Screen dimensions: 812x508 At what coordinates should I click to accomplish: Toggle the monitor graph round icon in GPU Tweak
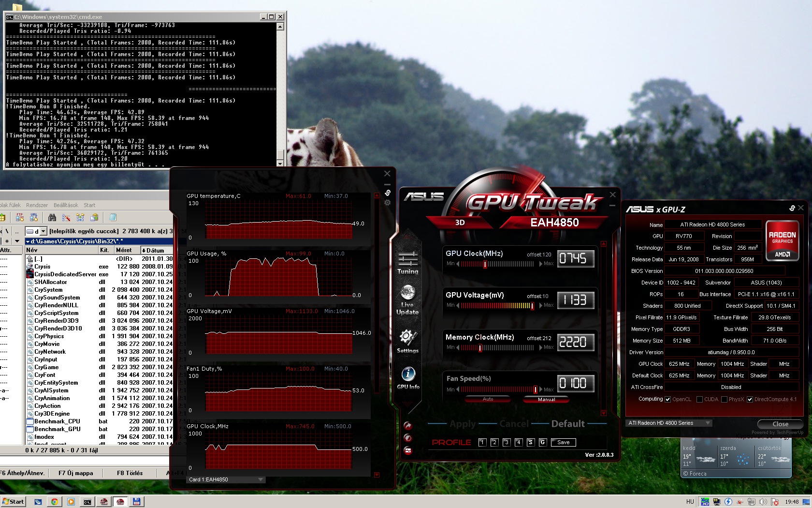point(408,450)
